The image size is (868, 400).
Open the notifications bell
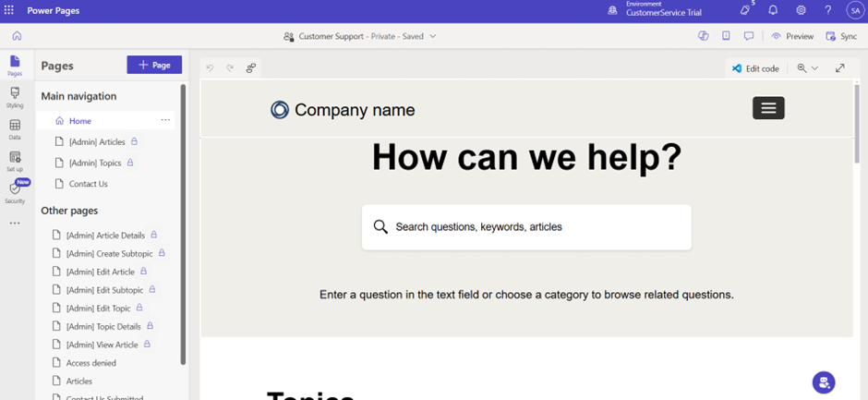click(773, 10)
